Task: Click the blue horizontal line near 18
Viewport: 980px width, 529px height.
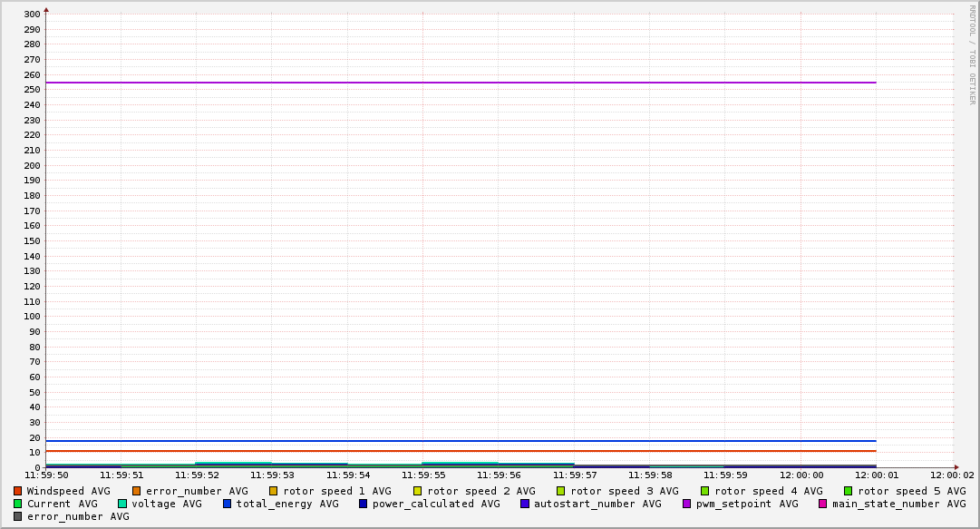Action: [453, 441]
